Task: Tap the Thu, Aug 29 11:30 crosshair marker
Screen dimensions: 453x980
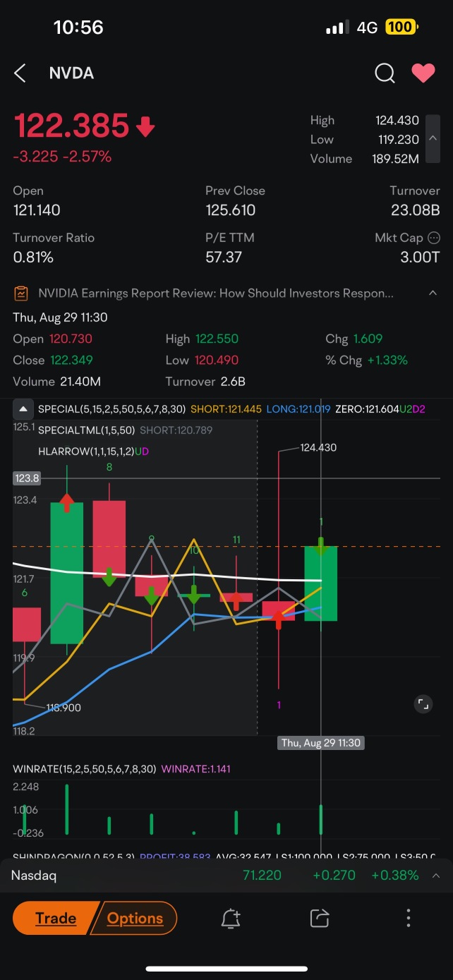Action: click(x=322, y=743)
